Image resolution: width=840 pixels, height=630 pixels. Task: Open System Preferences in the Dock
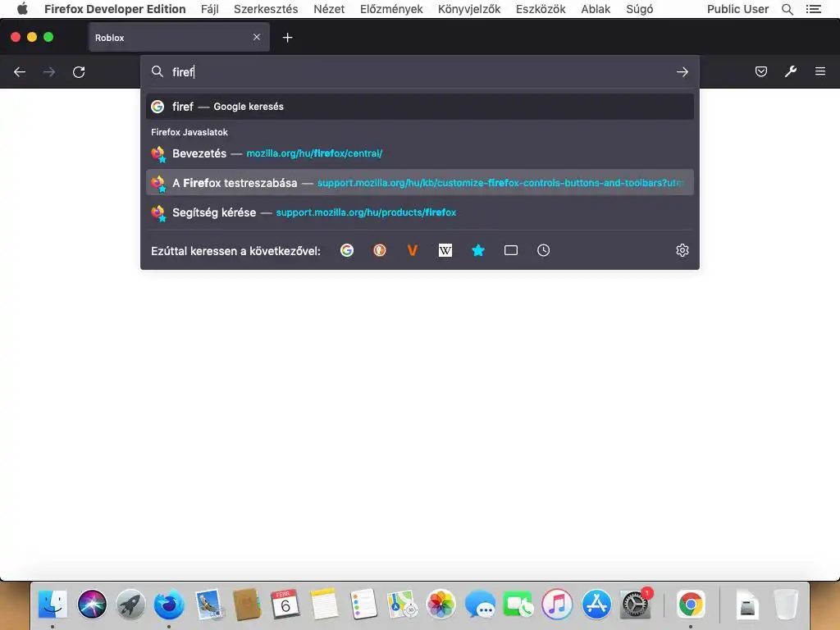pos(636,605)
